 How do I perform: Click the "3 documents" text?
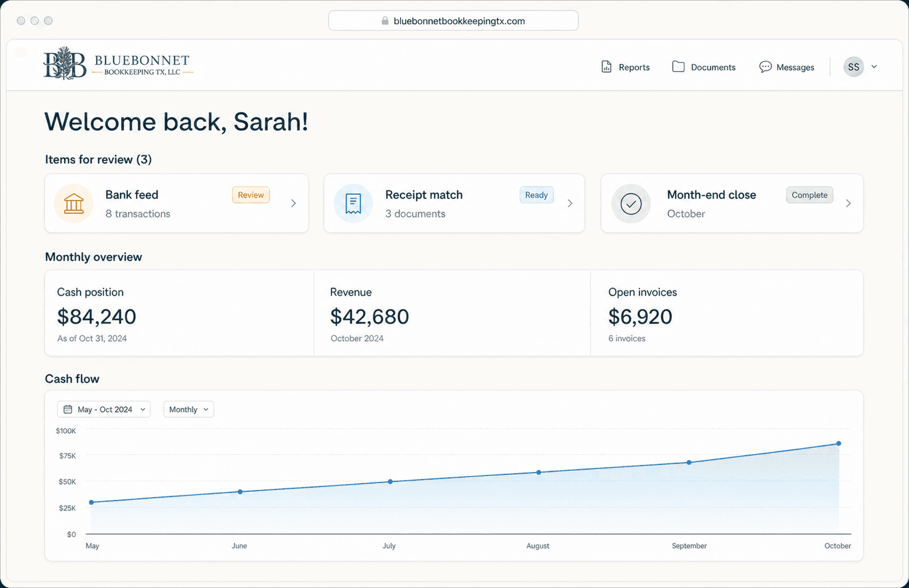pos(415,214)
